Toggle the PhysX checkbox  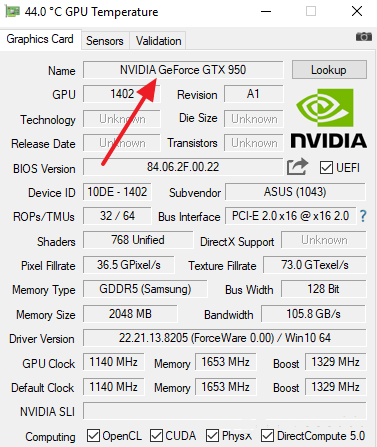(212, 436)
